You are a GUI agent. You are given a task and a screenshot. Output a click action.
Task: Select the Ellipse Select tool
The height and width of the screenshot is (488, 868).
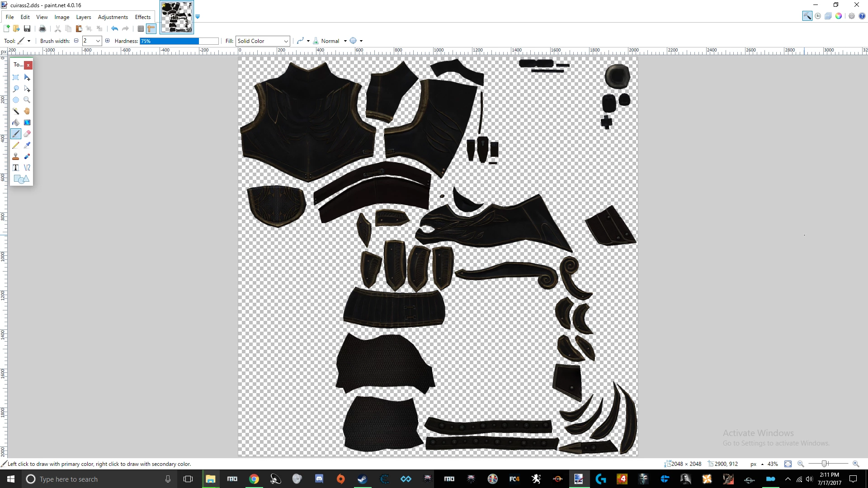(16, 100)
